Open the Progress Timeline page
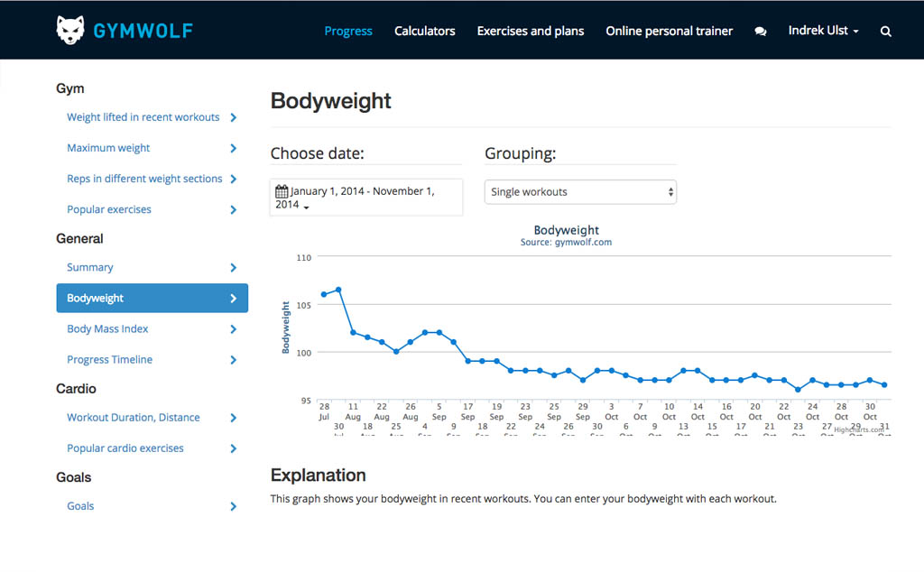The image size is (924, 572). click(109, 360)
